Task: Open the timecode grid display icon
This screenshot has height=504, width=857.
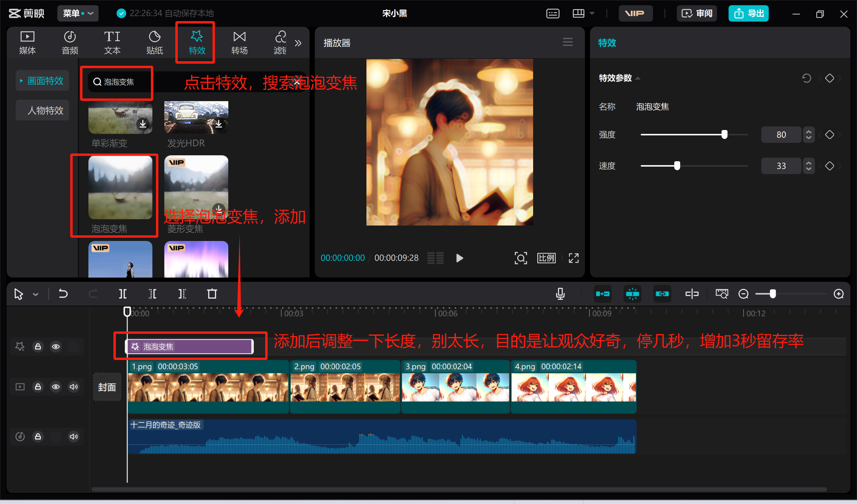Action: click(435, 258)
